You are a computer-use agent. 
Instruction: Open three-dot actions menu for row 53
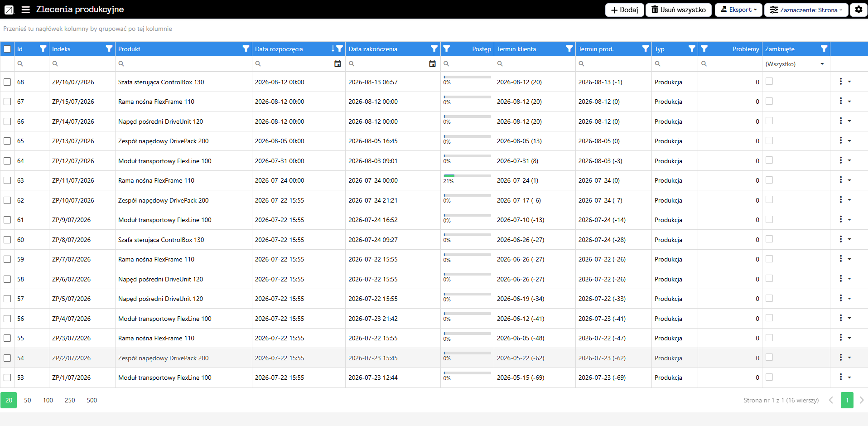tap(841, 377)
